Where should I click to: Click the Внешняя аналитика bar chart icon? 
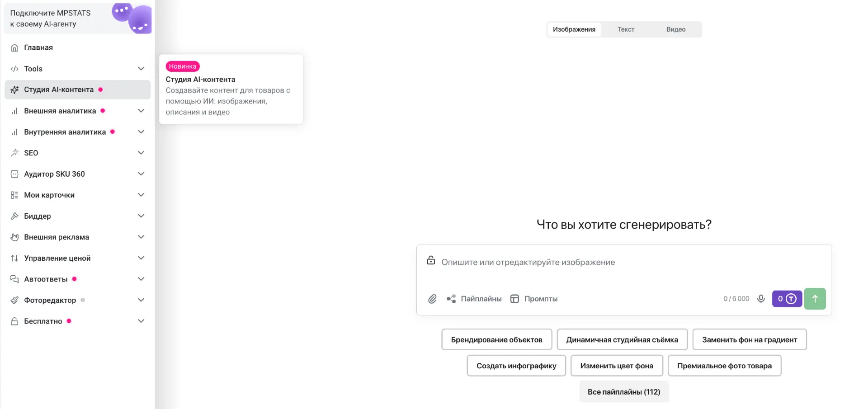tap(14, 111)
